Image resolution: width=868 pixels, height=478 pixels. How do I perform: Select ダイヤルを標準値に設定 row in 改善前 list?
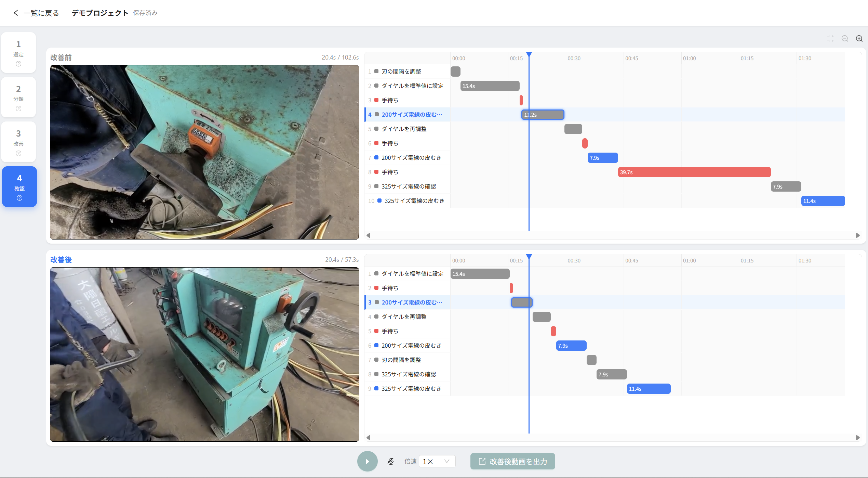click(408, 86)
